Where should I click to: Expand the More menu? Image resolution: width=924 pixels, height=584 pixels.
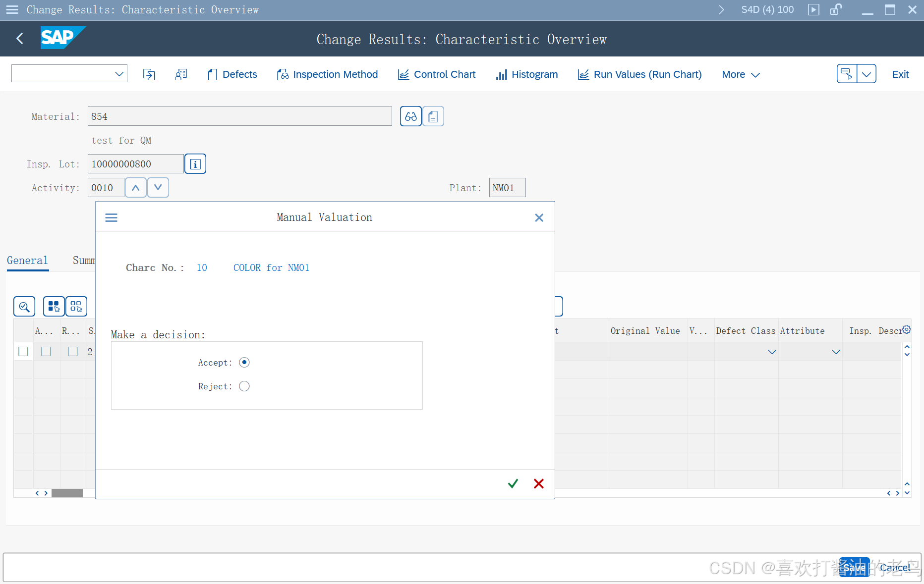coord(740,74)
